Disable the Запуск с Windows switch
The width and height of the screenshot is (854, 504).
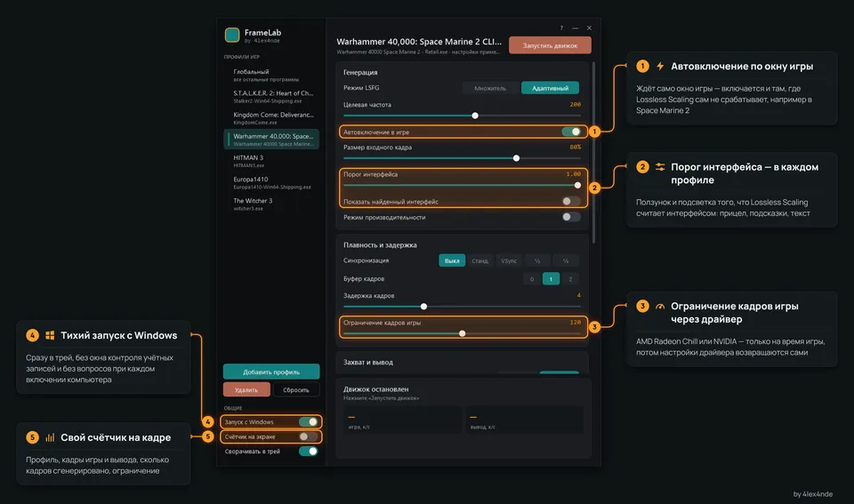[x=309, y=422]
